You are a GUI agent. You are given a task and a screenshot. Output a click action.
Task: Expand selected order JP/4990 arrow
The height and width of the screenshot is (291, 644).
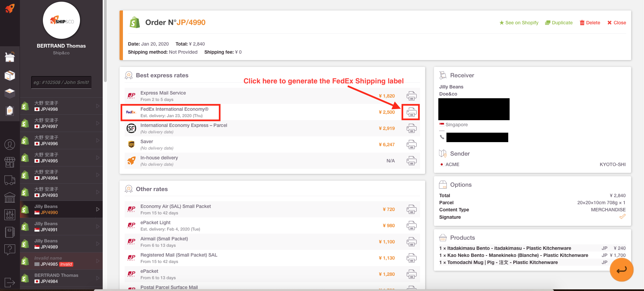[x=98, y=209]
